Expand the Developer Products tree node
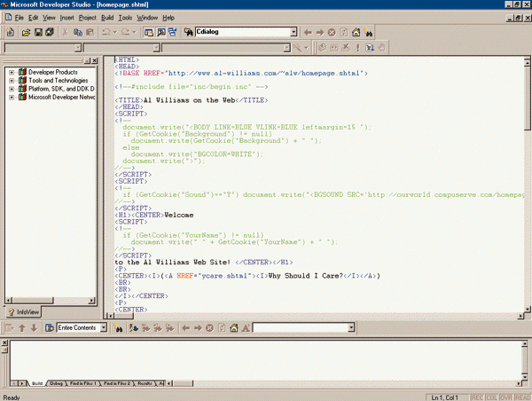Viewport: 532px width, 401px height. (x=12, y=71)
